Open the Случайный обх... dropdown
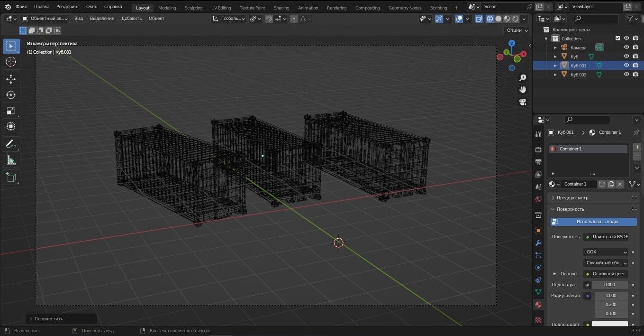Viewport: 644px width, 336px height. (606, 263)
